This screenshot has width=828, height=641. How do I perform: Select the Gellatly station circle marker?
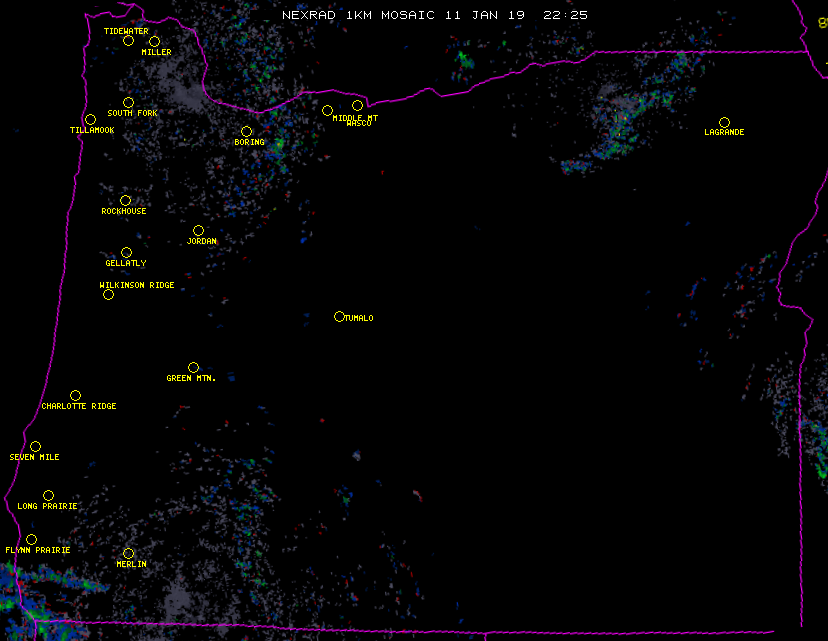(x=126, y=253)
